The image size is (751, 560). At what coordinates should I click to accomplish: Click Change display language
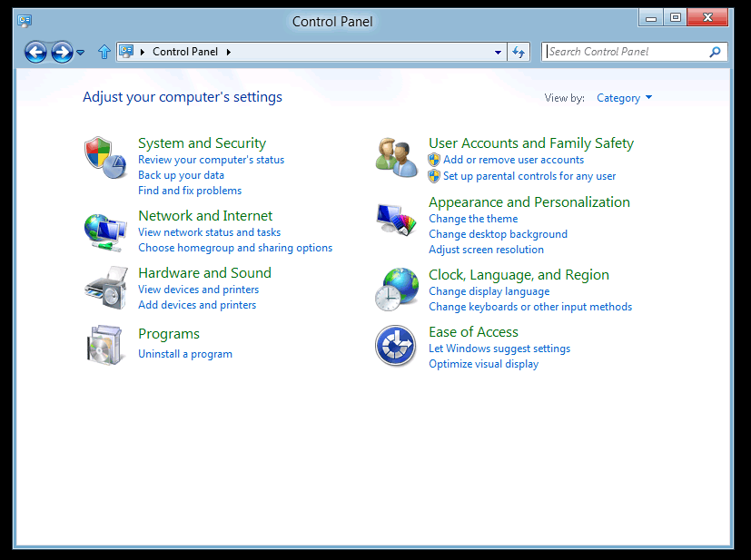[x=489, y=291]
